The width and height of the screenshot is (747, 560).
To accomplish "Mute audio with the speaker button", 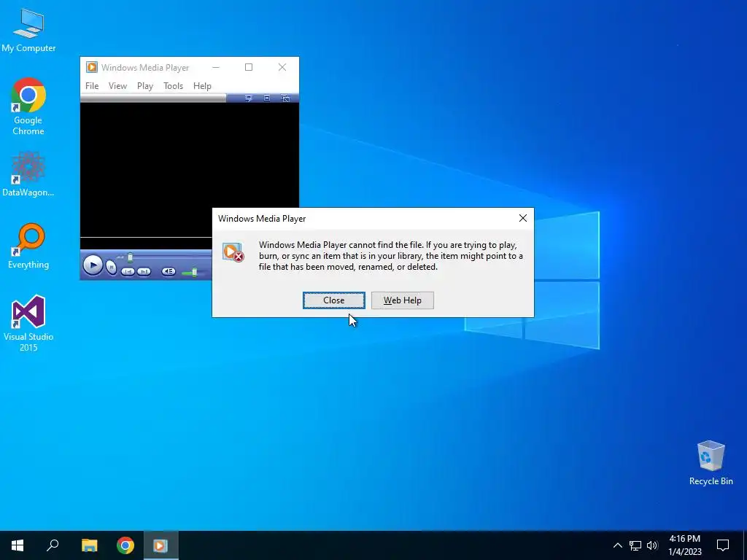I will click(x=169, y=271).
